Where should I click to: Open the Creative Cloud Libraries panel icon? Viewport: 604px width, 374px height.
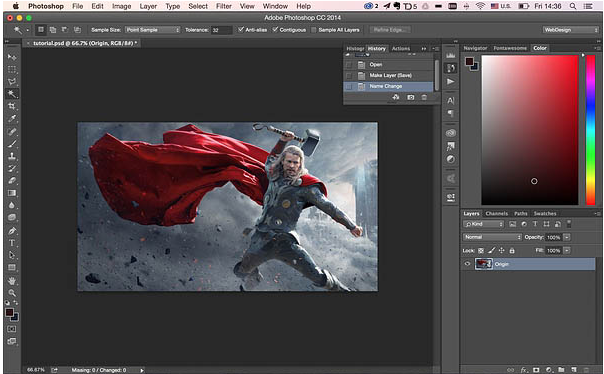pos(451,133)
